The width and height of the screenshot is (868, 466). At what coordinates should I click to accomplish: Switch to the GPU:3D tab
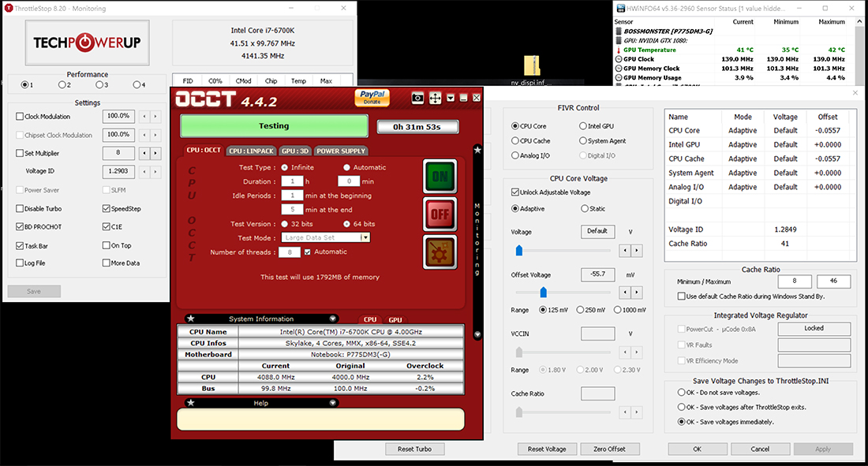[x=295, y=151]
